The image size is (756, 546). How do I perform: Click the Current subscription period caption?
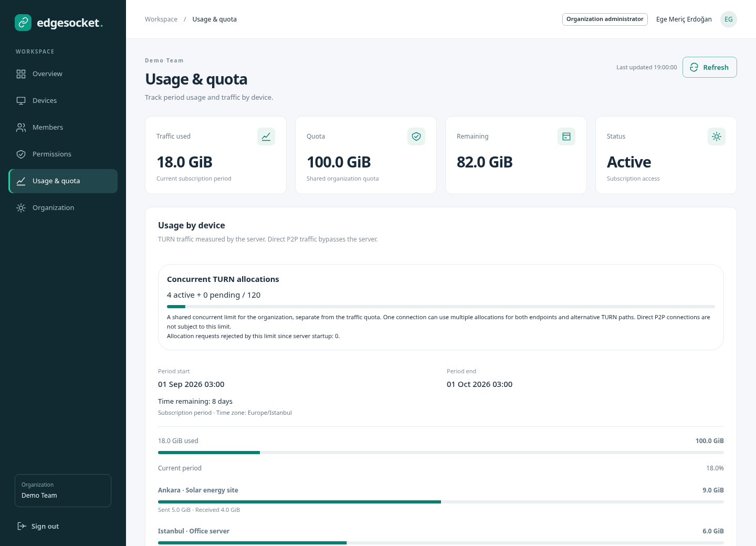[194, 178]
